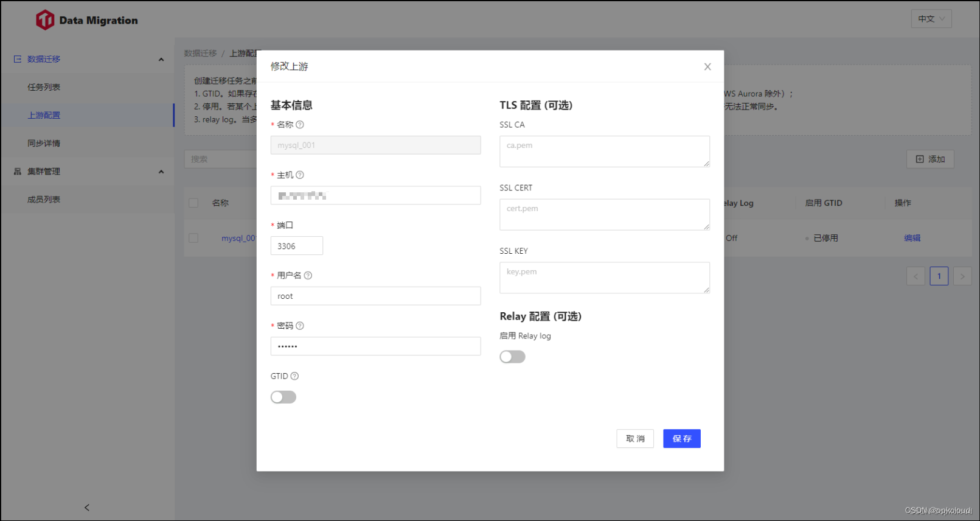
Task: Click help icon next to 主机 label
Action: click(x=300, y=175)
